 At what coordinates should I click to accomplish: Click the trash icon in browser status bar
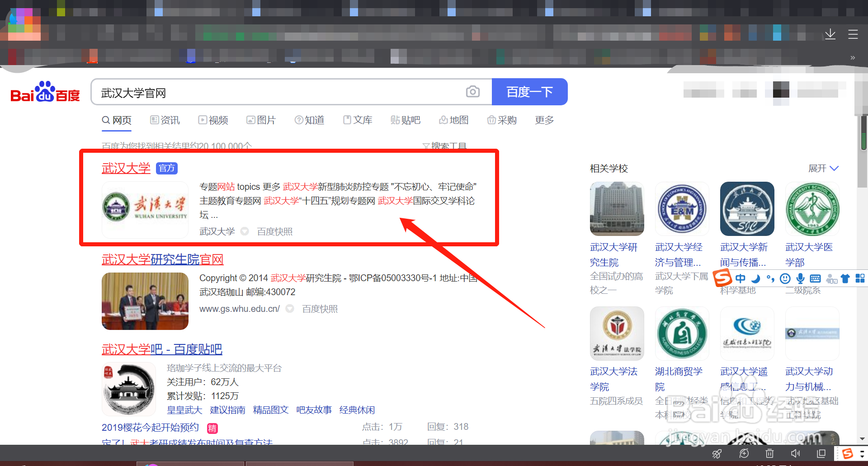(x=769, y=453)
